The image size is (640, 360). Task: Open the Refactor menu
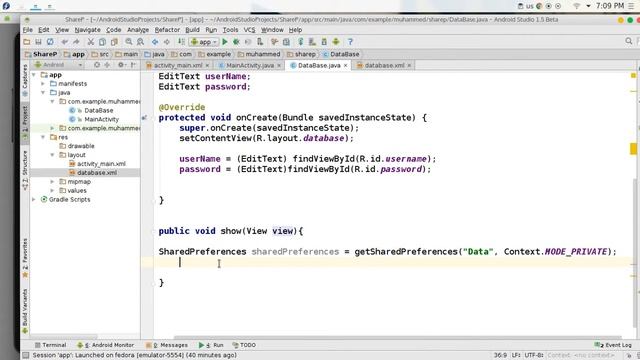[x=167, y=30]
